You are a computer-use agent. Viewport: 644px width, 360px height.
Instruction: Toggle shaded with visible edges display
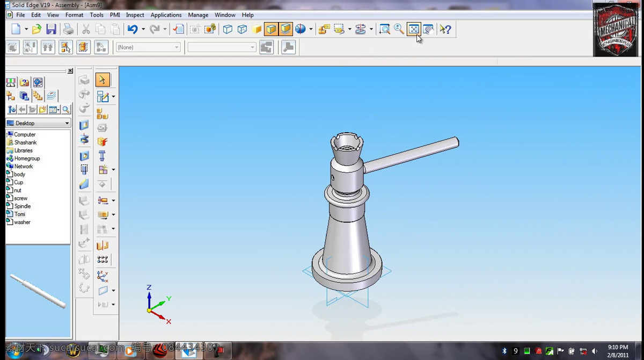pyautogui.click(x=271, y=29)
